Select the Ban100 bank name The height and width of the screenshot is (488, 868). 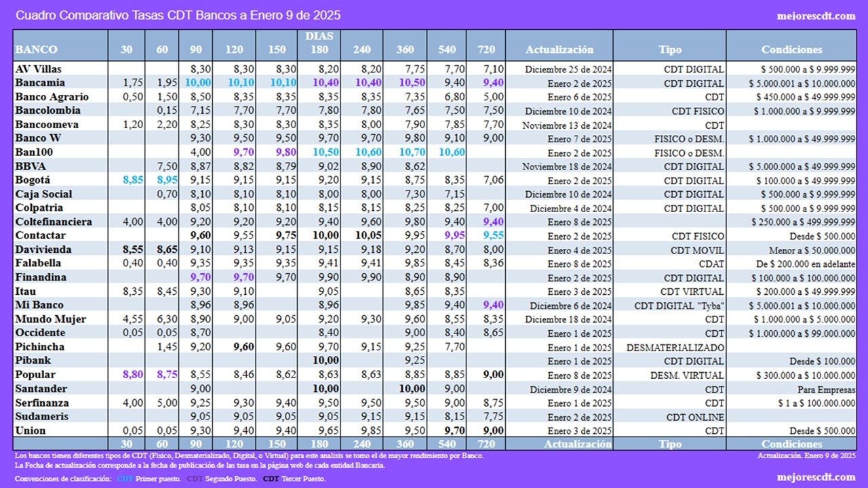(x=33, y=152)
